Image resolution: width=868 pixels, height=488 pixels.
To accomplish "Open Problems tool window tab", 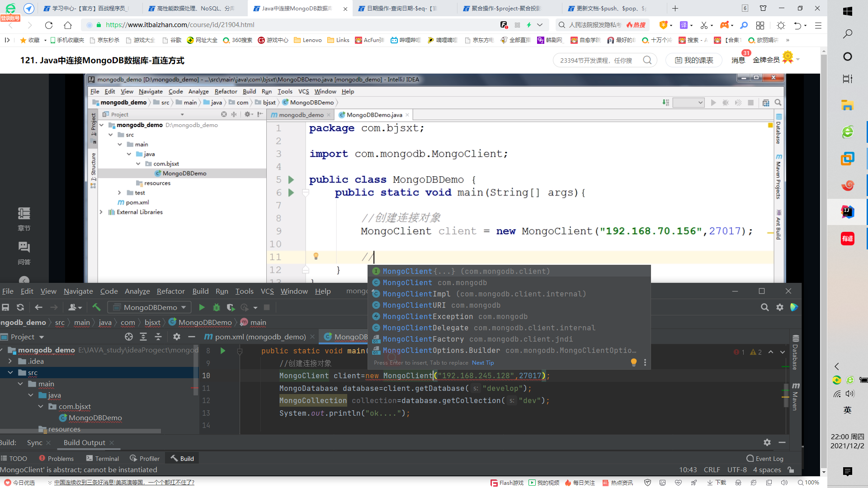I will pos(56,458).
